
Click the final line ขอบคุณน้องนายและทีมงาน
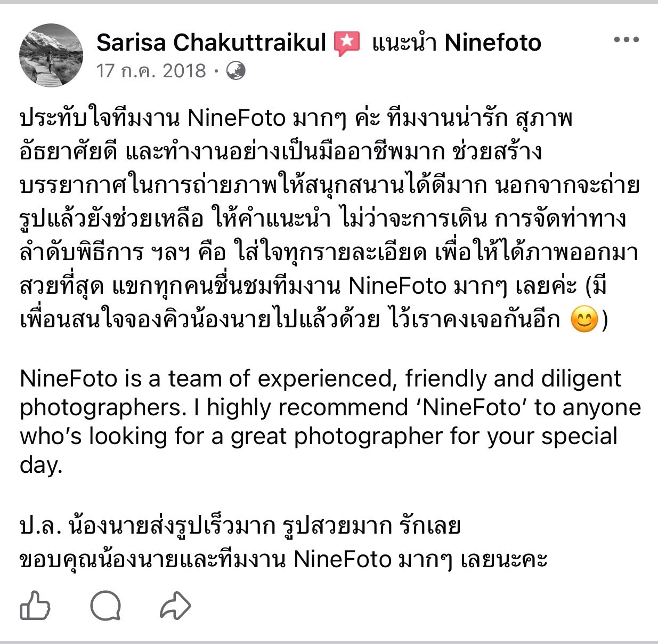tap(284, 560)
